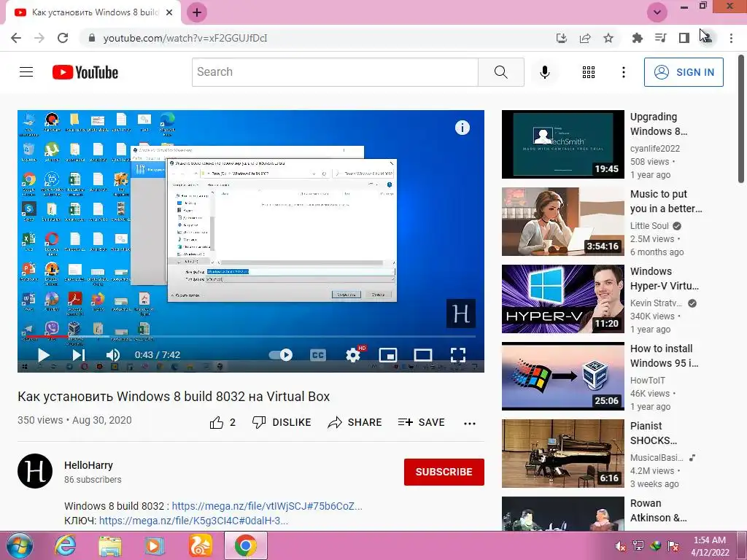Click the page vertical scrollbar thumb

point(741,118)
